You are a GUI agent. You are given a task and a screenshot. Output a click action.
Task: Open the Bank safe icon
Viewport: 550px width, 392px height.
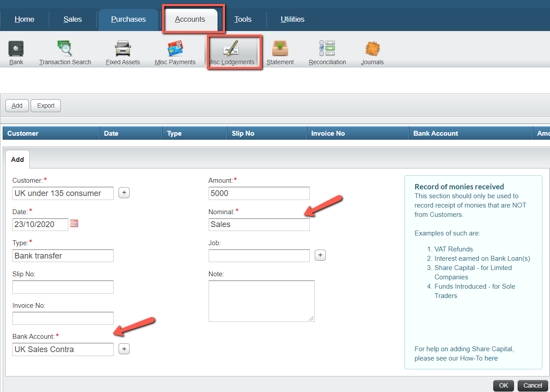(x=16, y=48)
